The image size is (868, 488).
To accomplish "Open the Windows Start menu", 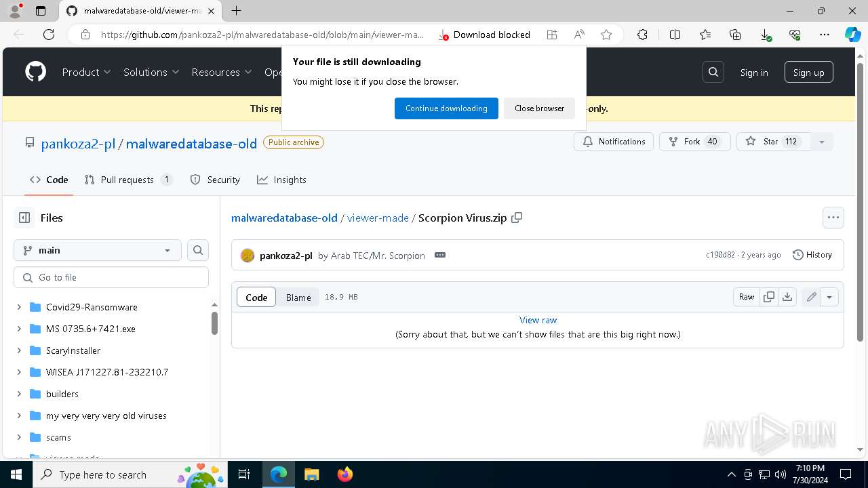I will (x=16, y=474).
